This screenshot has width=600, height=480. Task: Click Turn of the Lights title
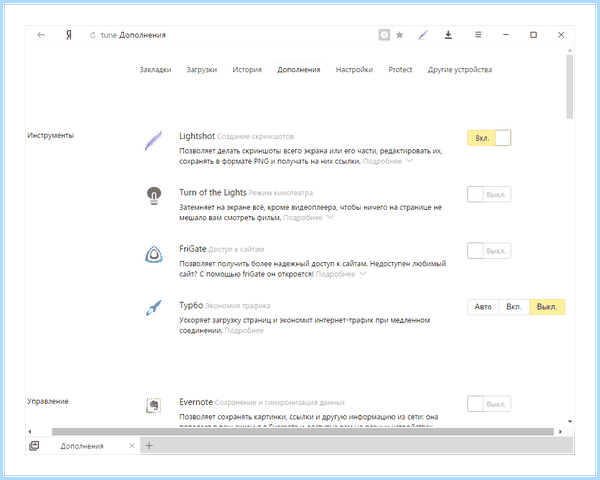[213, 193]
